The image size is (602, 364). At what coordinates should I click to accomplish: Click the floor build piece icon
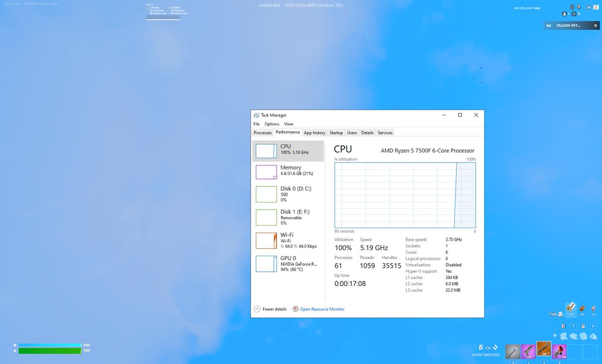(x=573, y=336)
